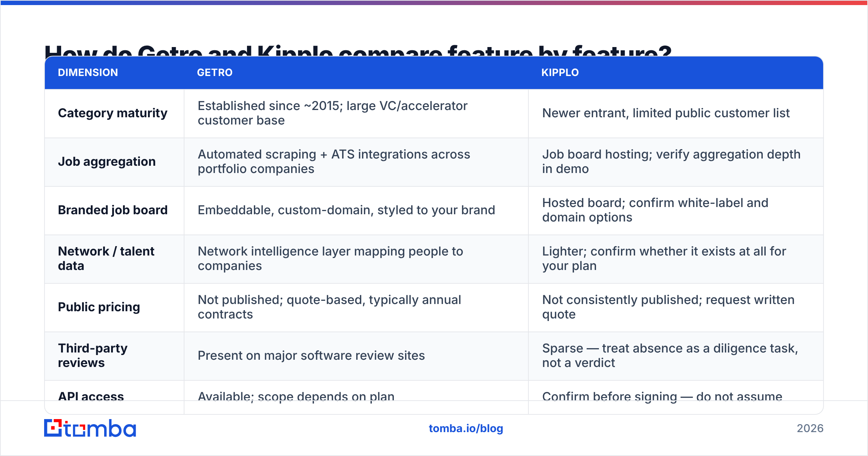Click the API access row label

tap(91, 397)
